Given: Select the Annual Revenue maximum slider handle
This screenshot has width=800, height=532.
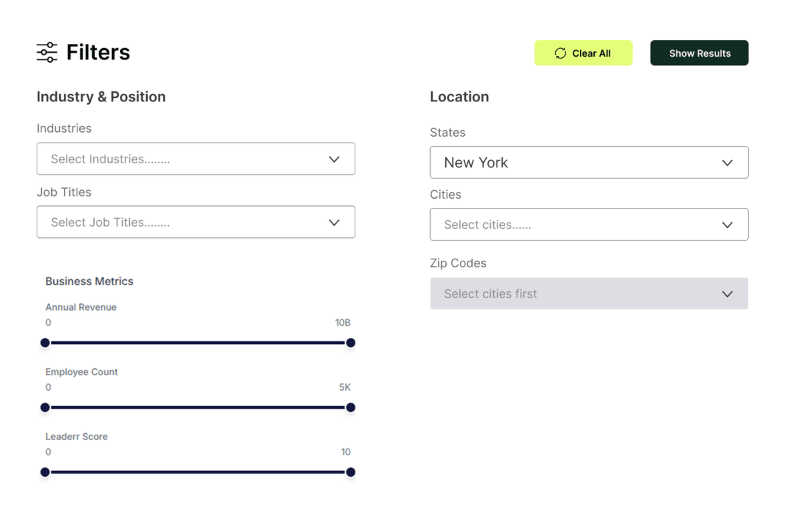Looking at the screenshot, I should [x=350, y=343].
